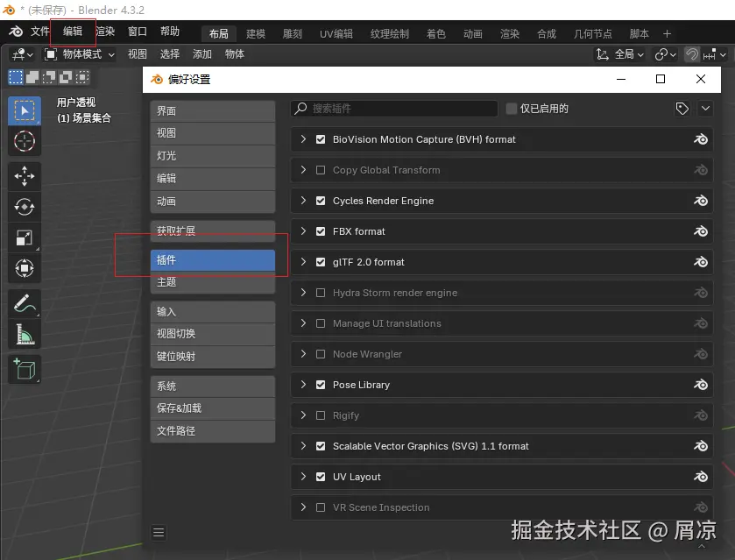
Task: Click the Blender icon on the FBX format row
Action: (x=701, y=231)
